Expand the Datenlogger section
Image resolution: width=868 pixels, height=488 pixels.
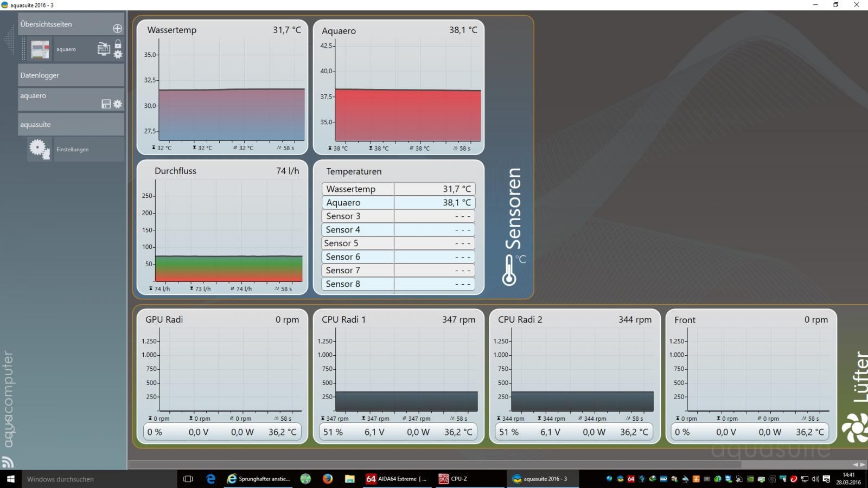pos(71,75)
